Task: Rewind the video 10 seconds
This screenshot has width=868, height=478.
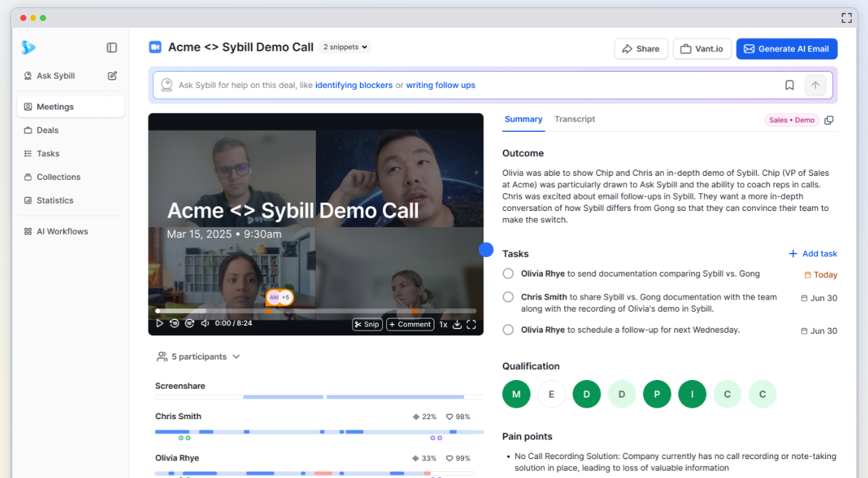Action: (175, 324)
